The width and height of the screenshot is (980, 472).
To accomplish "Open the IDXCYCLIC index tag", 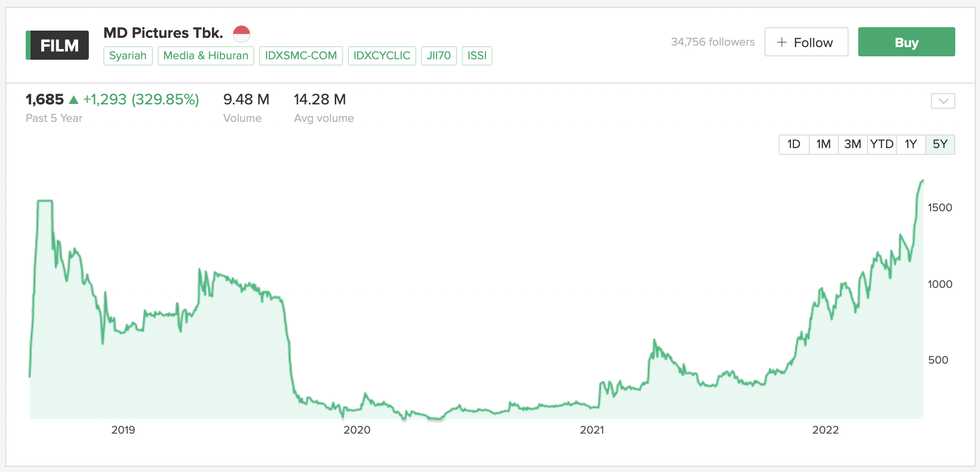I will 382,56.
